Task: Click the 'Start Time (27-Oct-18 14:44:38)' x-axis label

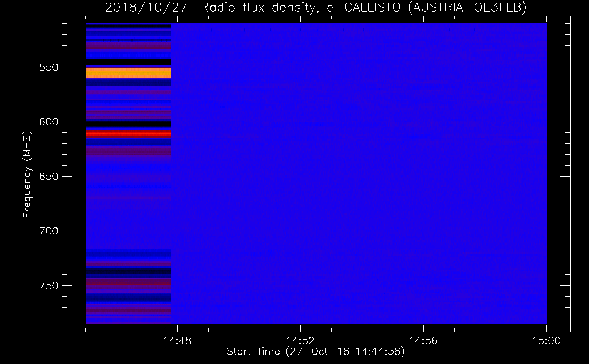Action: pyautogui.click(x=316, y=352)
